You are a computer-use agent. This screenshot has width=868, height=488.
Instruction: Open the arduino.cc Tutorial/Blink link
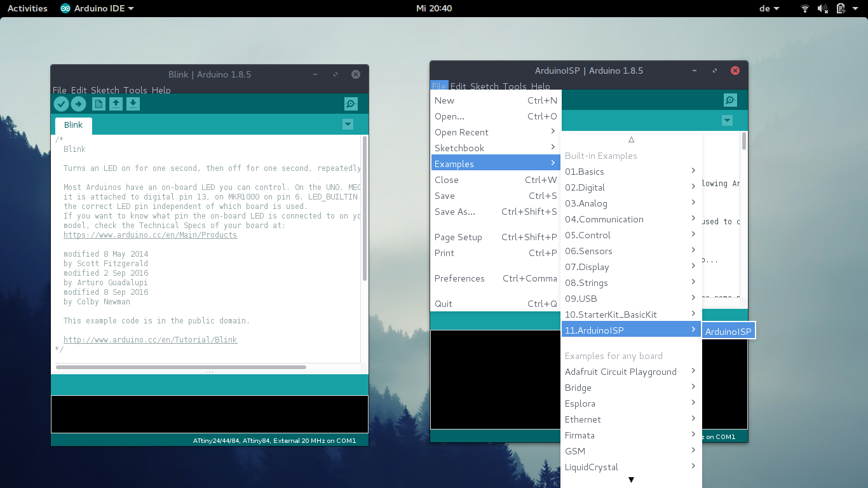tap(150, 340)
